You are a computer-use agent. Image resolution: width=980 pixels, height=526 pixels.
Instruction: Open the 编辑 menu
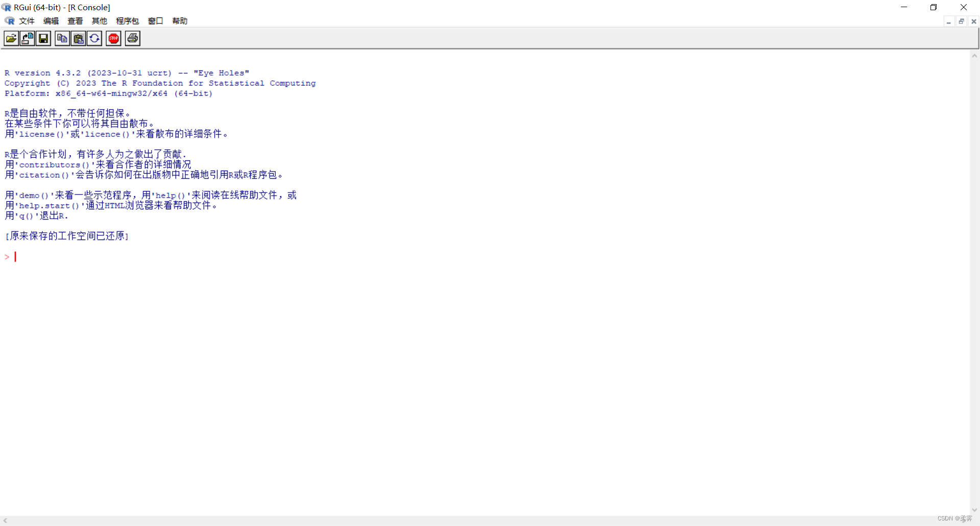[51, 21]
